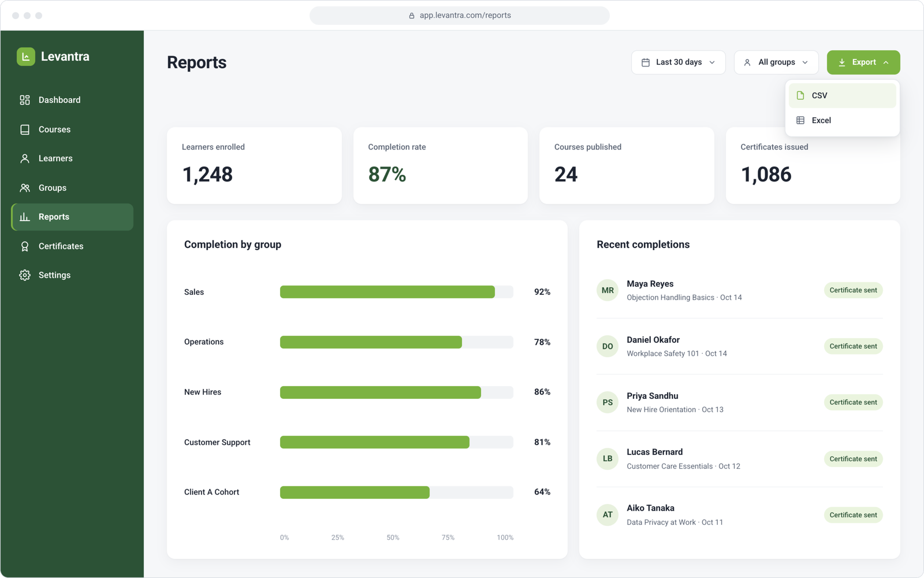Click the person icon in groups filter
The height and width of the screenshot is (578, 924).
click(747, 62)
